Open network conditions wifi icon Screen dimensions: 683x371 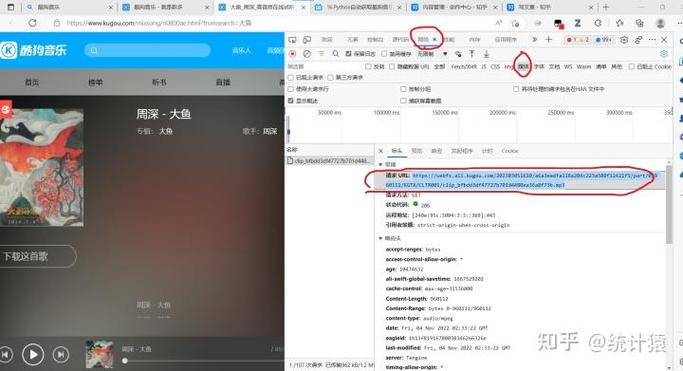(458, 54)
